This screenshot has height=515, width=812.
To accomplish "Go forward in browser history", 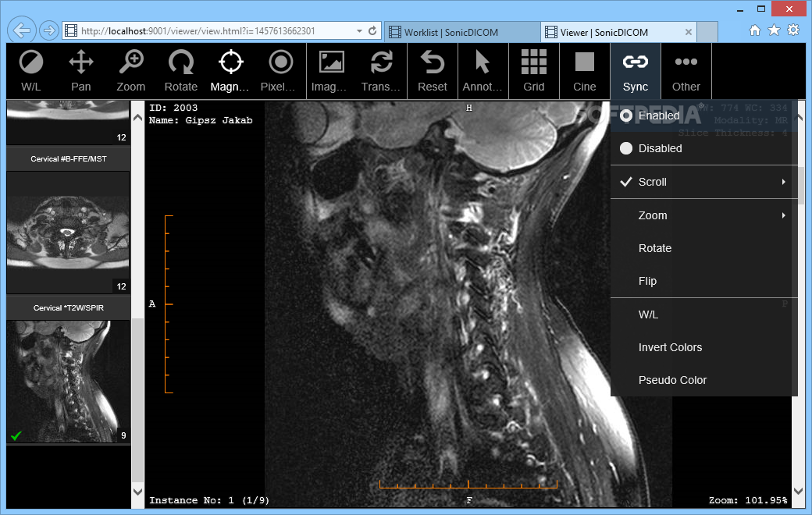I will (x=48, y=30).
